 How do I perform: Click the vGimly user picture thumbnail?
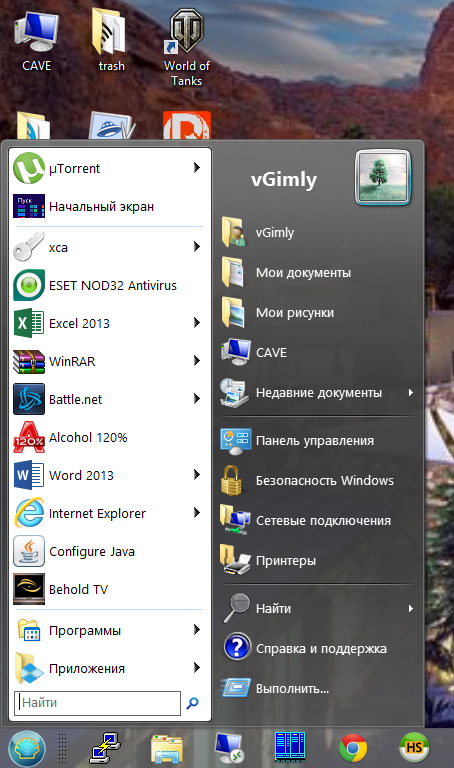382,177
